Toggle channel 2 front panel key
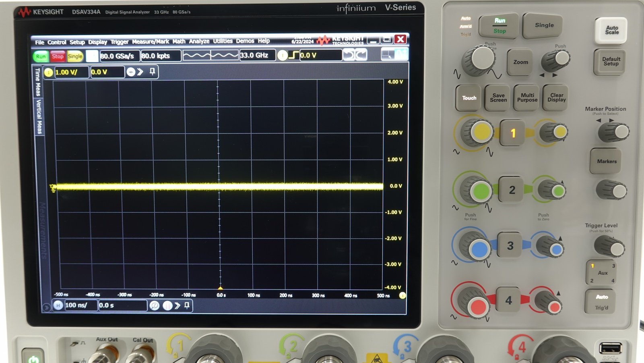Image resolution: width=644 pixels, height=363 pixels. (x=512, y=190)
